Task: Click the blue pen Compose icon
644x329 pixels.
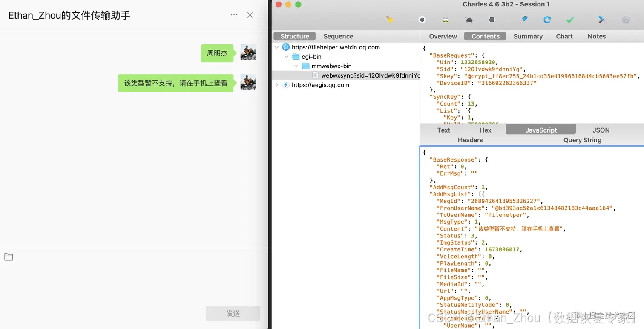Action: [524, 20]
